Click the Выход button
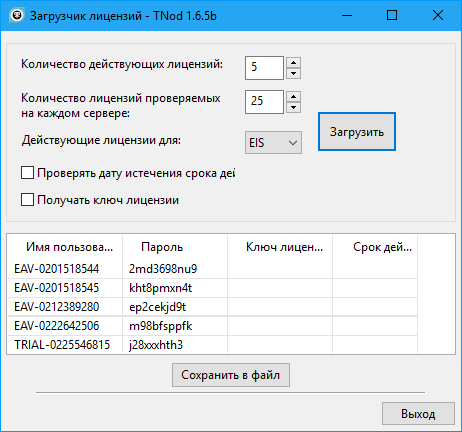This screenshot has width=462, height=432. [418, 414]
